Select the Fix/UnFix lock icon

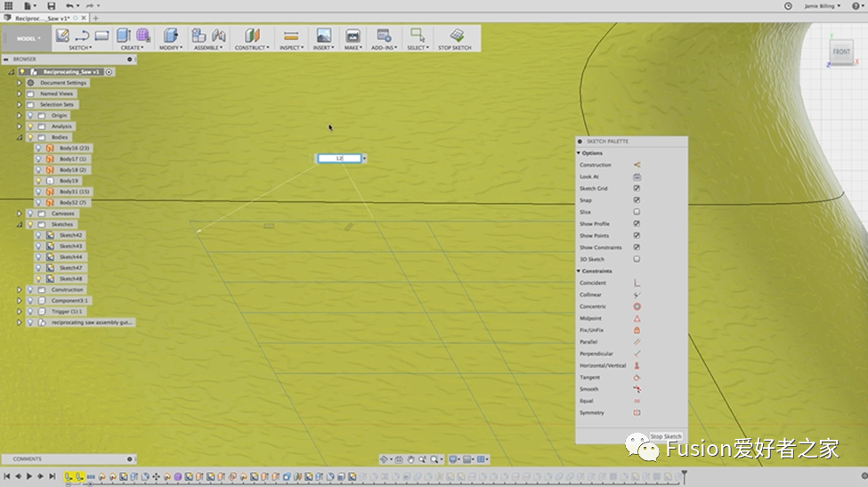coord(637,330)
